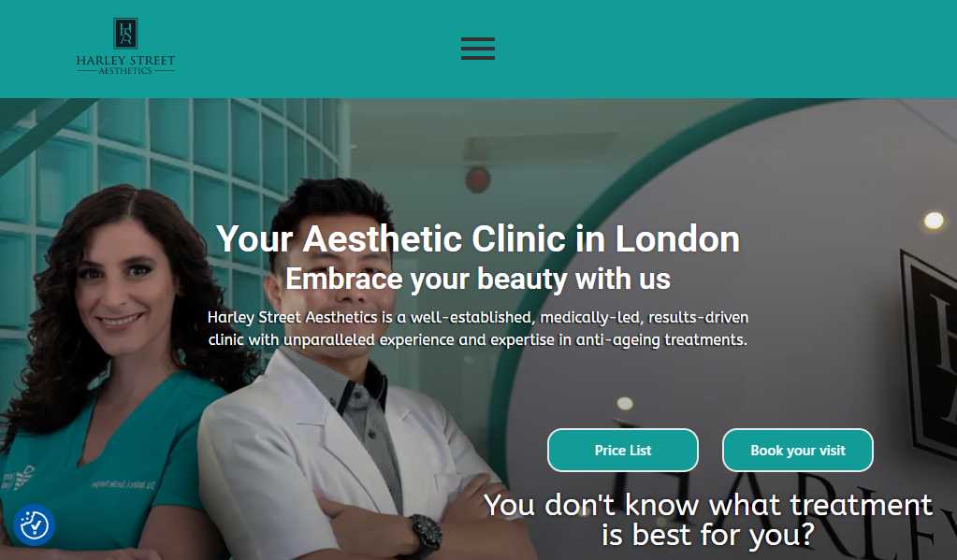
Task: Select the Your Aesthetic Clinic in London heading
Action: coord(478,238)
